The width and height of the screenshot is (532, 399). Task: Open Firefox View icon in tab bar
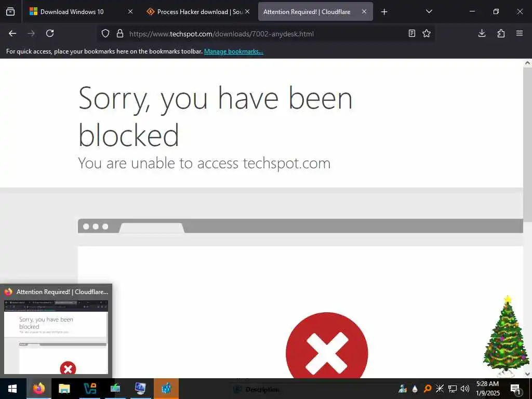coord(10,11)
